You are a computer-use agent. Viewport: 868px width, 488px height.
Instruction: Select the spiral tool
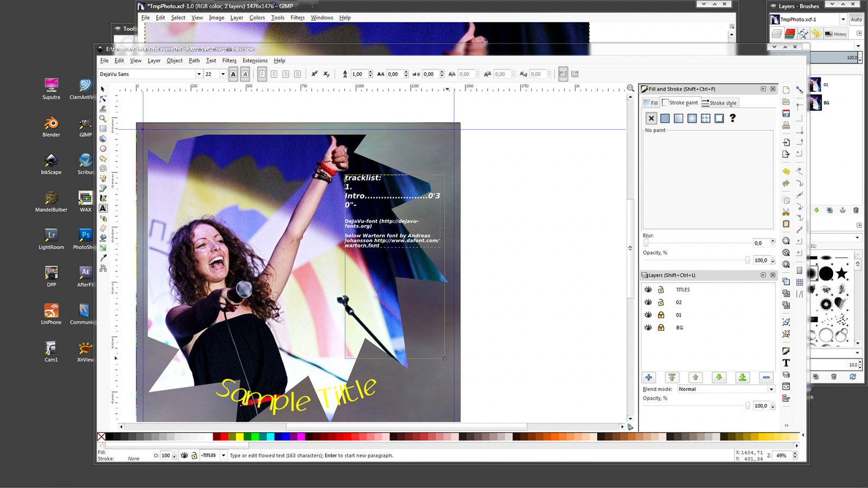pyautogui.click(x=103, y=169)
